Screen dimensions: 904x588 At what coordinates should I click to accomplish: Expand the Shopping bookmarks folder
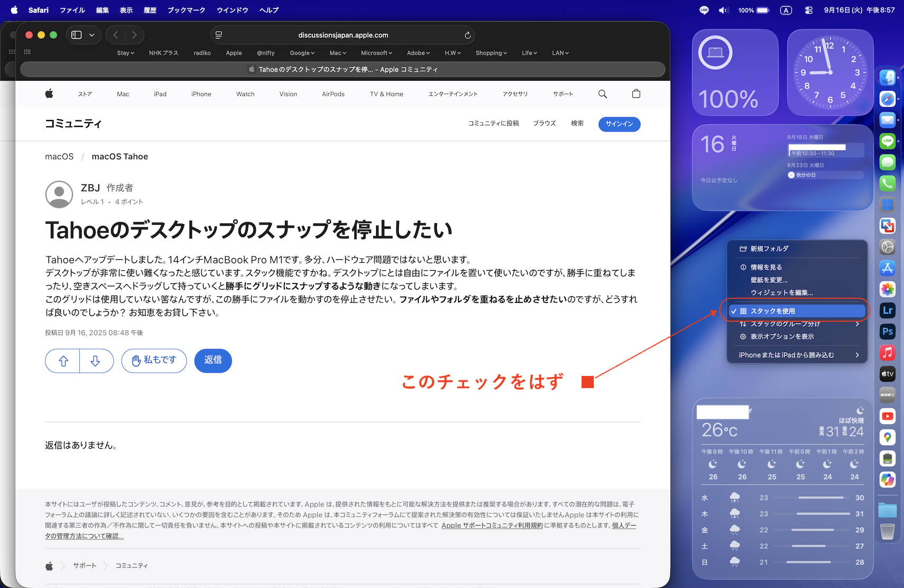492,53
